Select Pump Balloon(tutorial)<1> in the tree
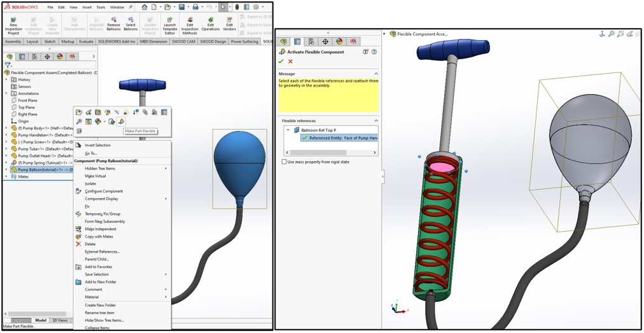 41,169
